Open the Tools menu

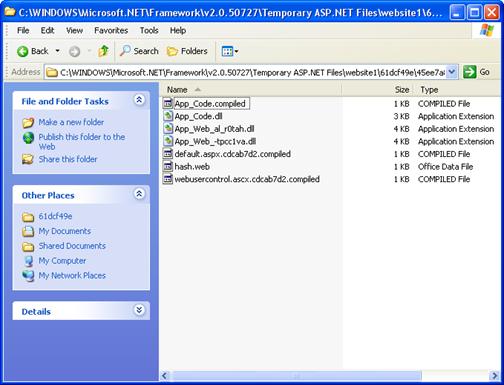click(x=149, y=31)
